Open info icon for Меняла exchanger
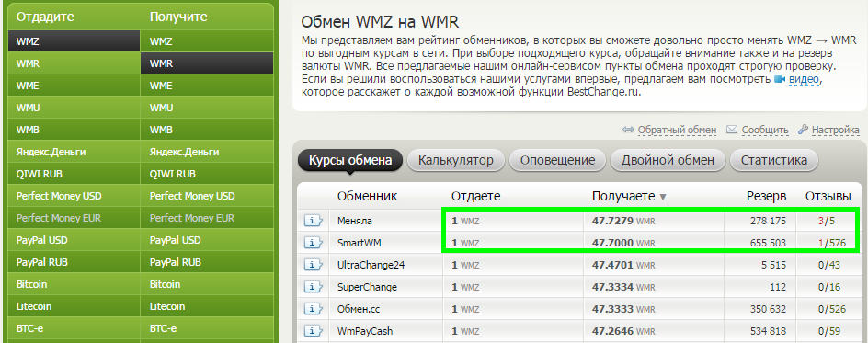The height and width of the screenshot is (343, 868). click(x=313, y=221)
